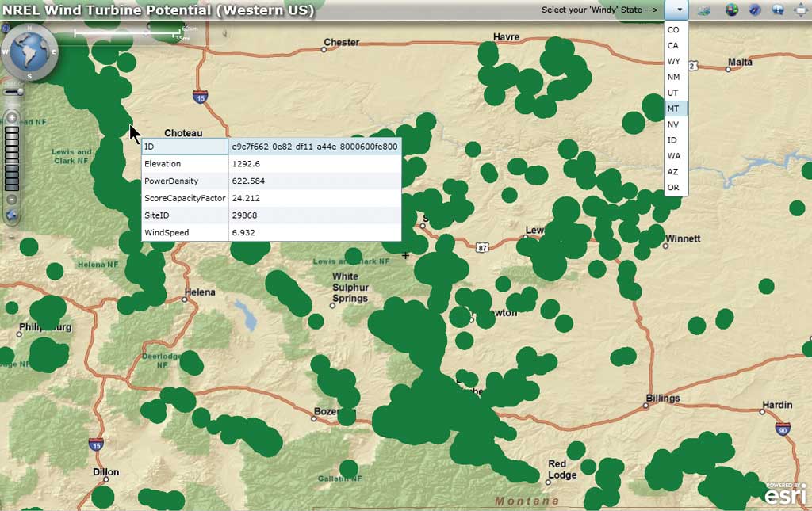Click the globe in the compass navigator
This screenshot has height=511, width=812.
pyautogui.click(x=30, y=51)
